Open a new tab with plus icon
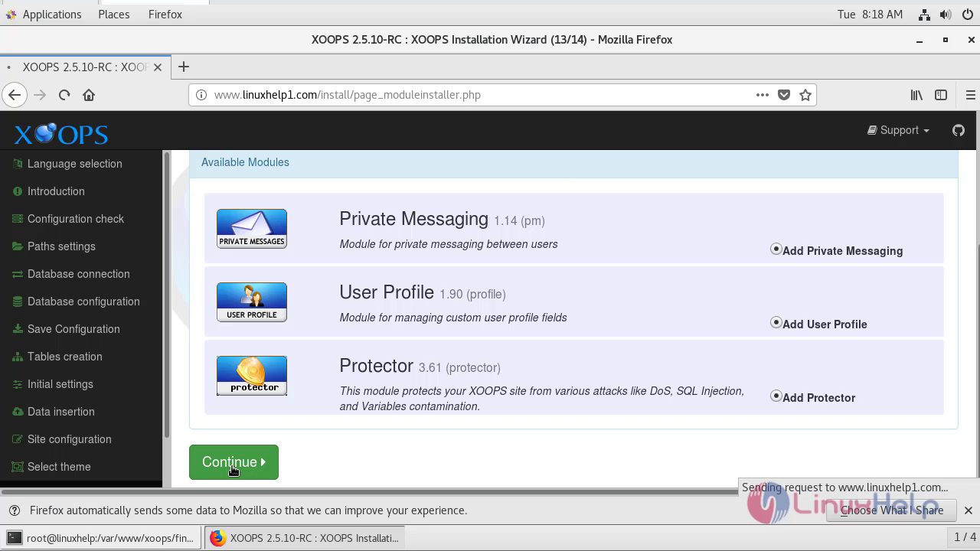 [183, 67]
